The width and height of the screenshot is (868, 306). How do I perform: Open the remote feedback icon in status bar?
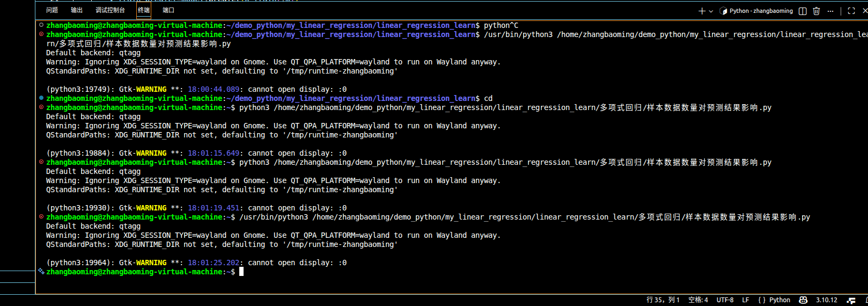click(x=851, y=300)
